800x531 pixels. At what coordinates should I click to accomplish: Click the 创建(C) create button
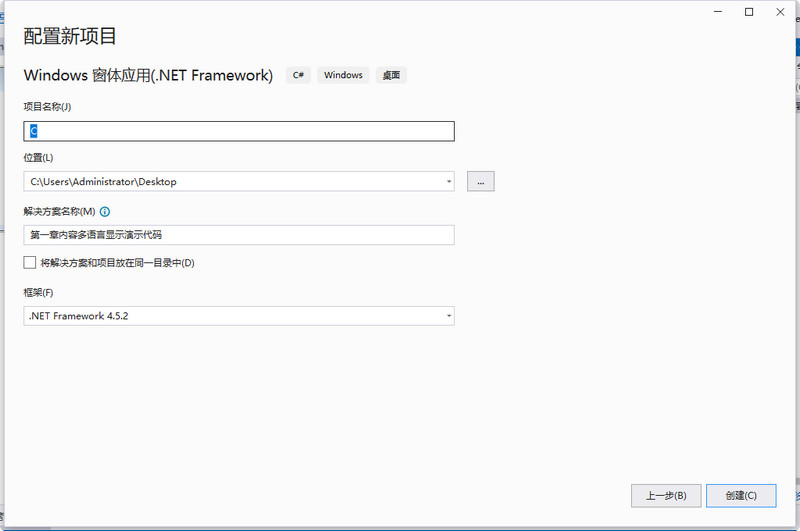click(x=741, y=496)
